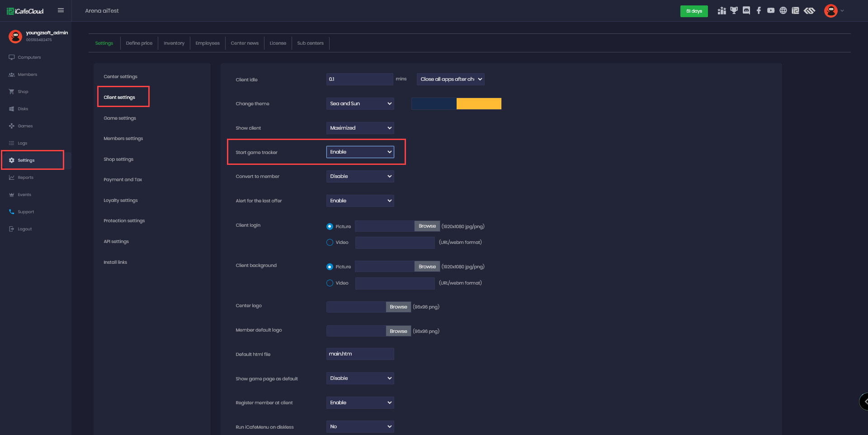Select Picture radio for Client login

click(x=330, y=226)
